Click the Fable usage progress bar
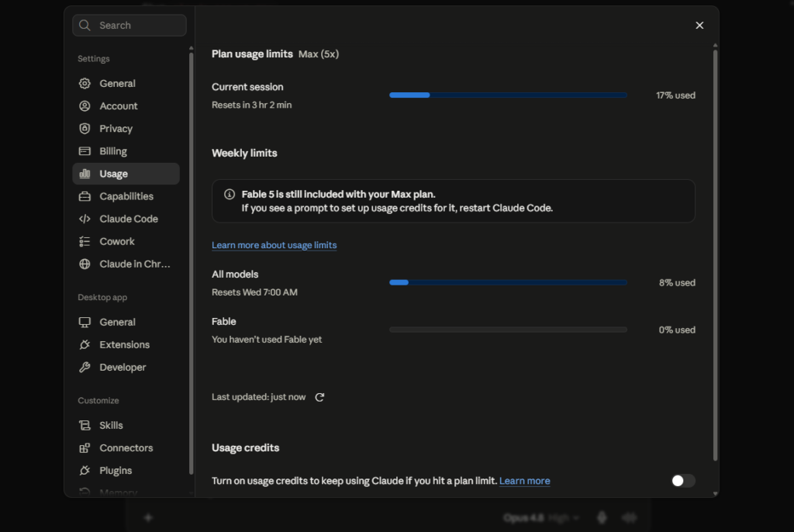The image size is (794, 532). 508,330
